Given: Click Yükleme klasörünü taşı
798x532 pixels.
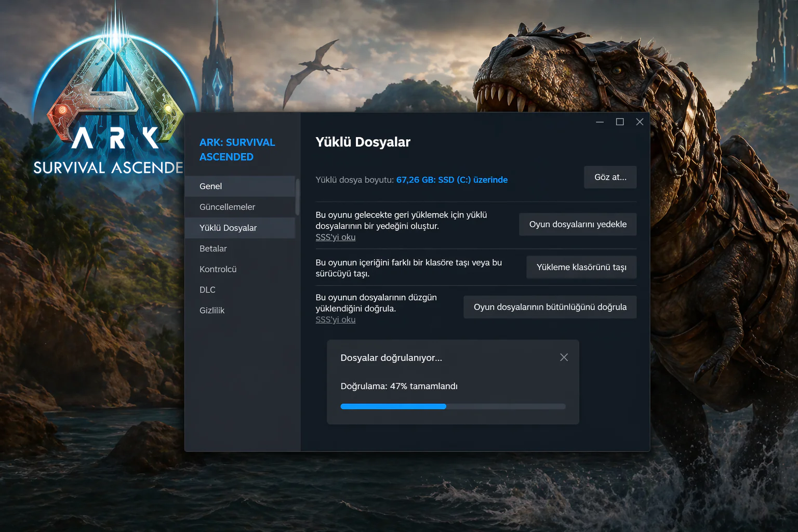Looking at the screenshot, I should tap(581, 267).
